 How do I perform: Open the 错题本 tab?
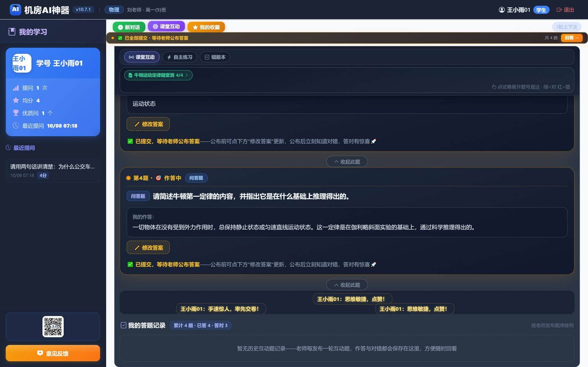click(x=215, y=57)
